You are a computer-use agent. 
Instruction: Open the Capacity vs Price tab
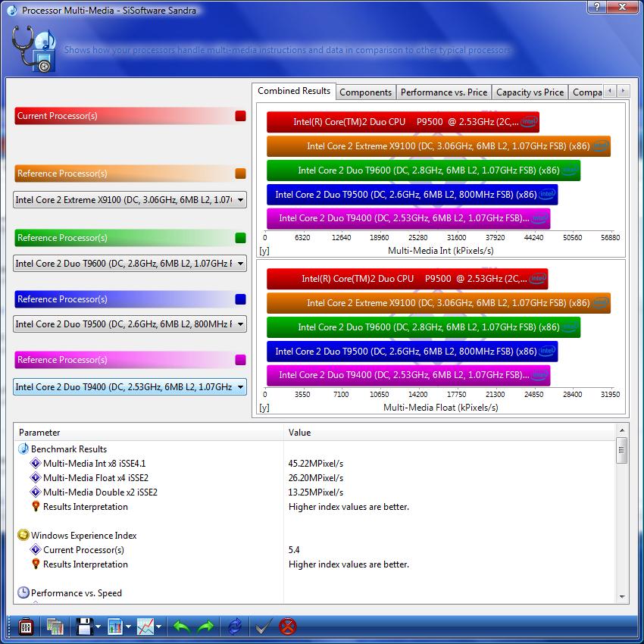[530, 92]
